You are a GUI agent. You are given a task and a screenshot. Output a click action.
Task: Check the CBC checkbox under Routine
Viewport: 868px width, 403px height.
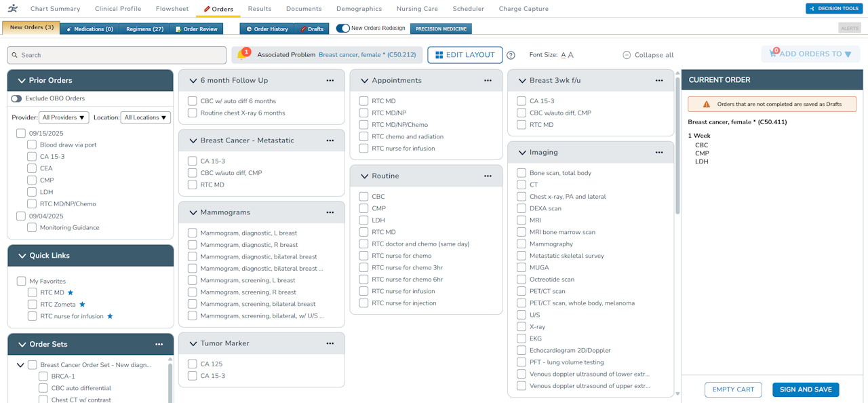pyautogui.click(x=363, y=196)
